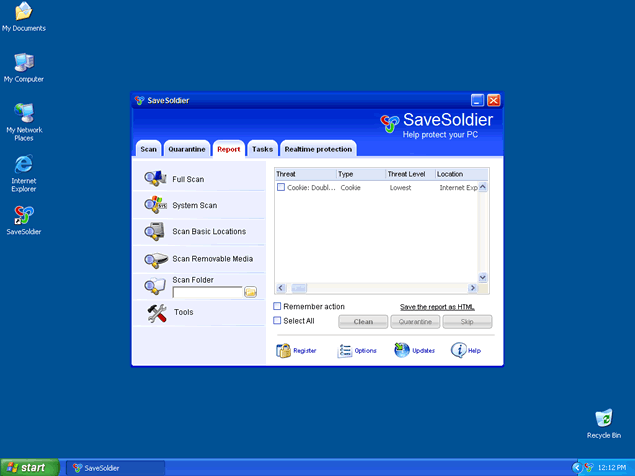Open the Windows Start menu
This screenshot has height=476, width=635.
(27, 467)
